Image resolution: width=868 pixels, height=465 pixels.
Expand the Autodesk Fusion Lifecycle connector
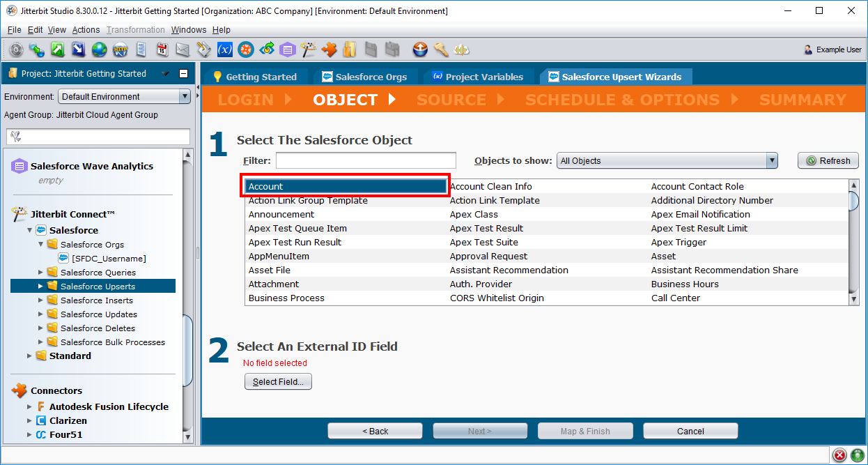tap(30, 407)
